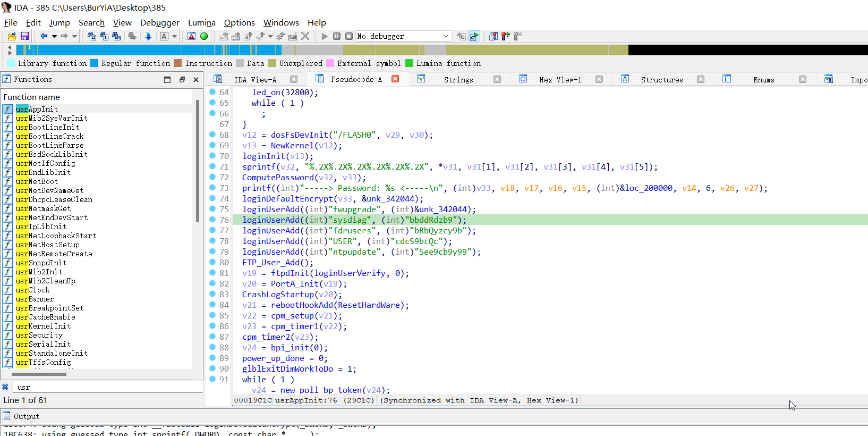Click the X delete icon in toolbar
The image size is (868, 436).
pyautogui.click(x=305, y=36)
